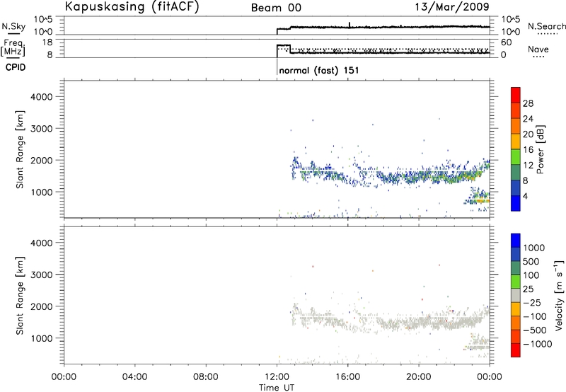Click the noise spike near 16:00 in the N.Sky panel

[x=350, y=25]
